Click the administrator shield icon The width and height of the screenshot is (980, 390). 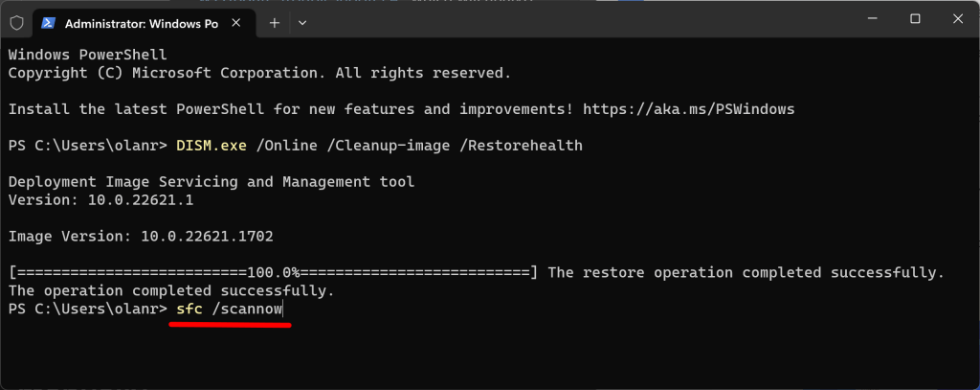coord(16,23)
